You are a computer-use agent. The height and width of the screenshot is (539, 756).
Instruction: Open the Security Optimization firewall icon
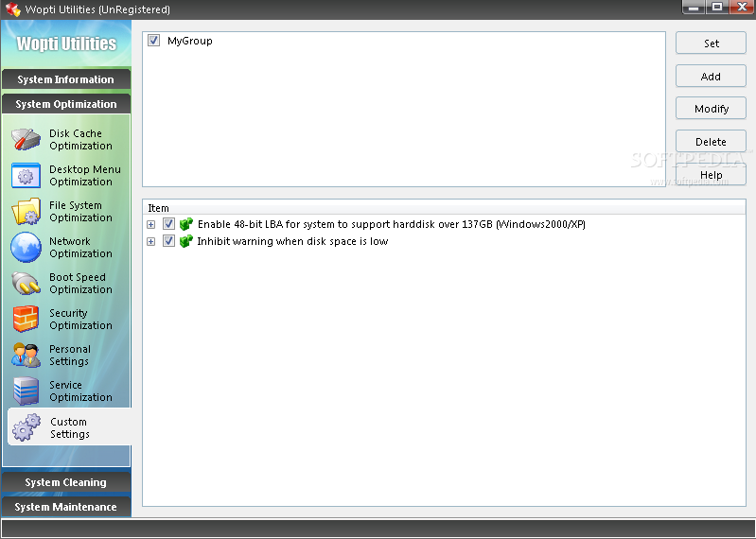(26, 320)
